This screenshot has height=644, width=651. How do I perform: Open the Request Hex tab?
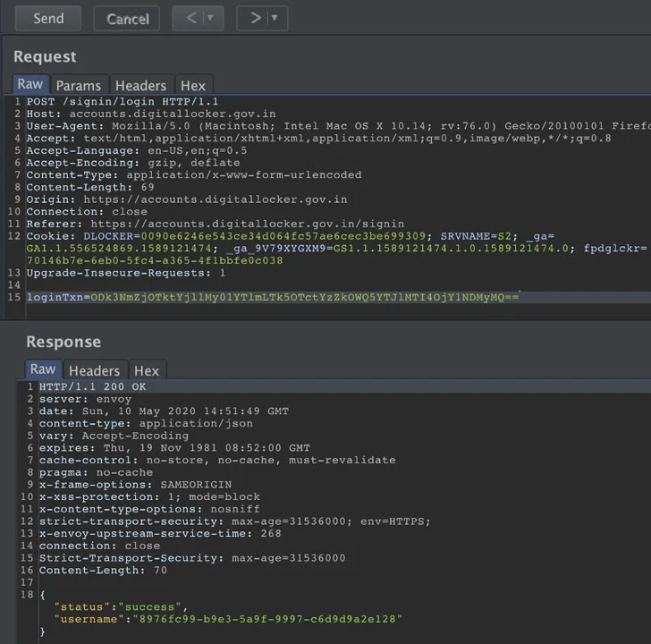(193, 86)
